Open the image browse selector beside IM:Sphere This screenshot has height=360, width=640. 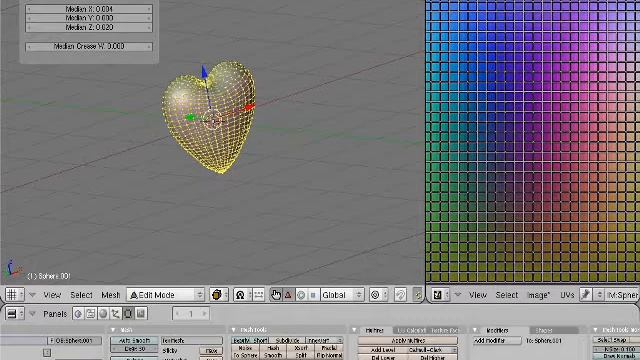click(x=599, y=295)
